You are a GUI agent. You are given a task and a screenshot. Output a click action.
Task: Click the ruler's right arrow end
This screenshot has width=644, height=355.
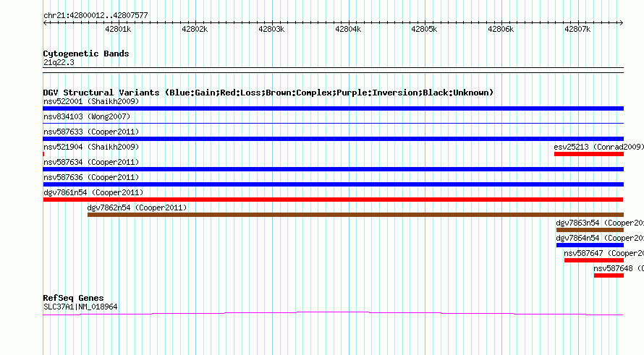point(622,22)
